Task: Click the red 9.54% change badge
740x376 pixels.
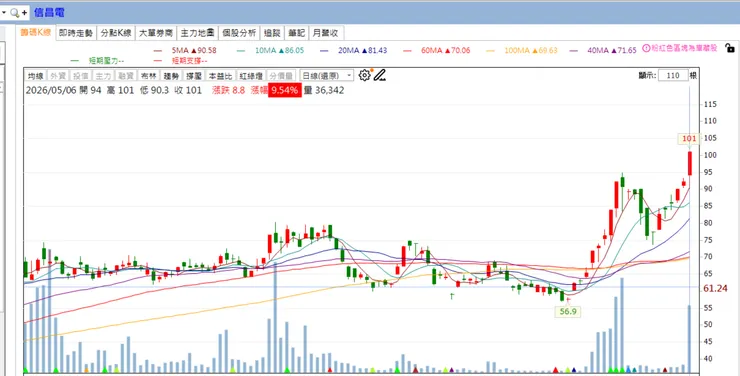Action: coord(285,90)
